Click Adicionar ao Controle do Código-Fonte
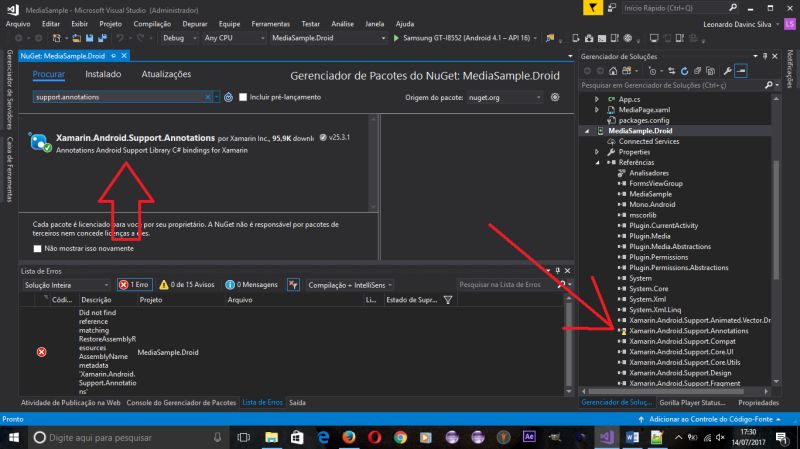Screen dimensions: 800x449 (711, 419)
